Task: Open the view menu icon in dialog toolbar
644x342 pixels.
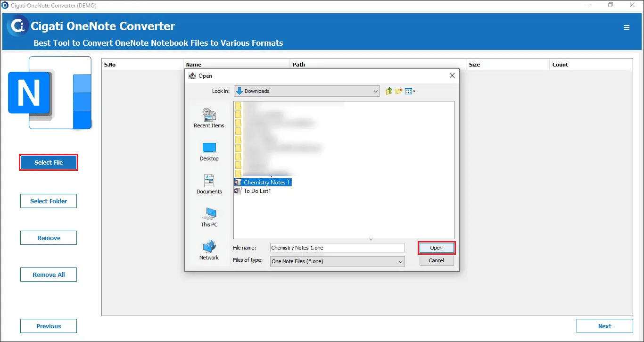Action: (410, 91)
